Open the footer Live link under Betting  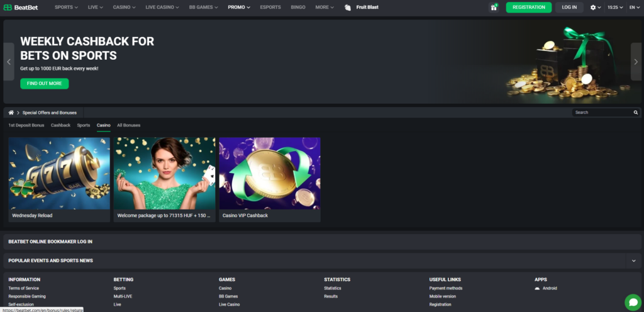click(x=117, y=304)
